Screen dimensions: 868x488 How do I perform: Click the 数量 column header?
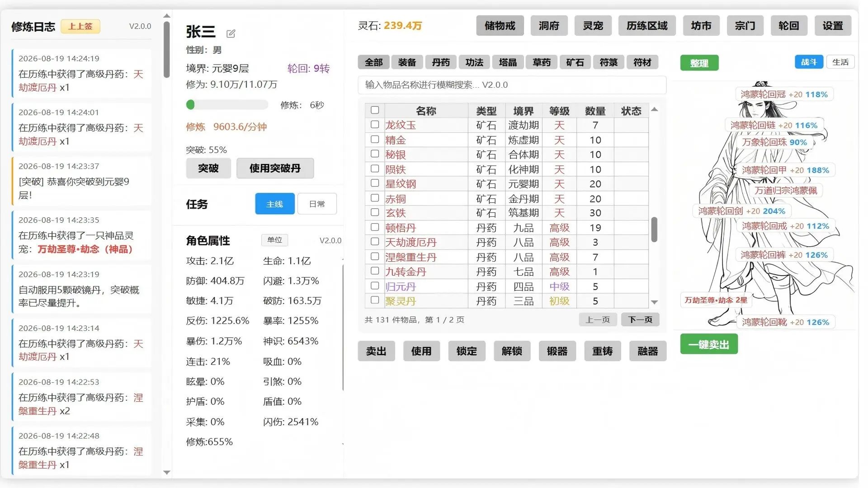pyautogui.click(x=595, y=111)
